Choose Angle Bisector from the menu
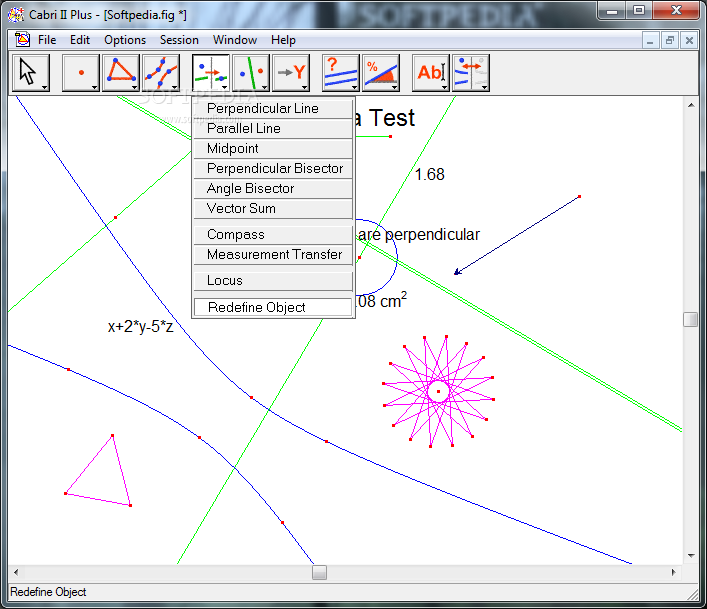The width and height of the screenshot is (707, 609). coord(273,188)
